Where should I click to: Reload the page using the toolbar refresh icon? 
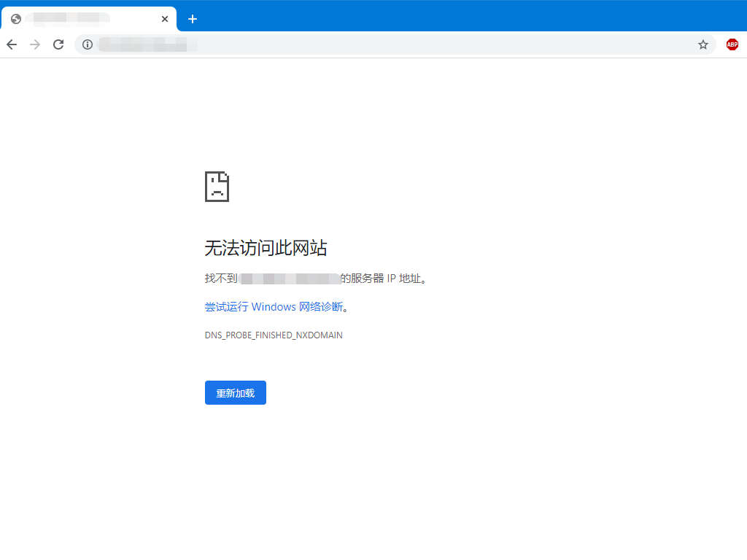click(x=58, y=44)
